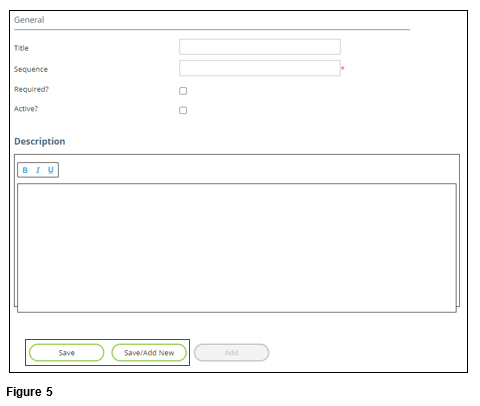Enable the Required? checkbox
The image size is (480, 406).
183,91
